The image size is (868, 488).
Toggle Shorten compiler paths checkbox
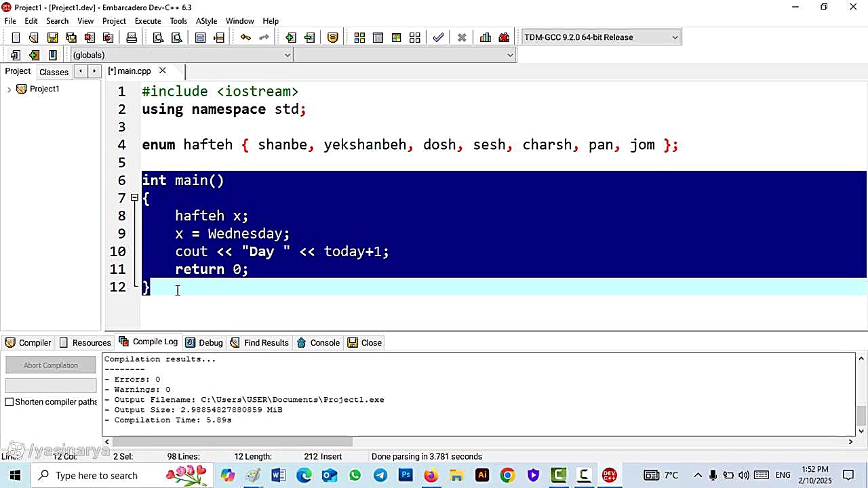point(9,402)
